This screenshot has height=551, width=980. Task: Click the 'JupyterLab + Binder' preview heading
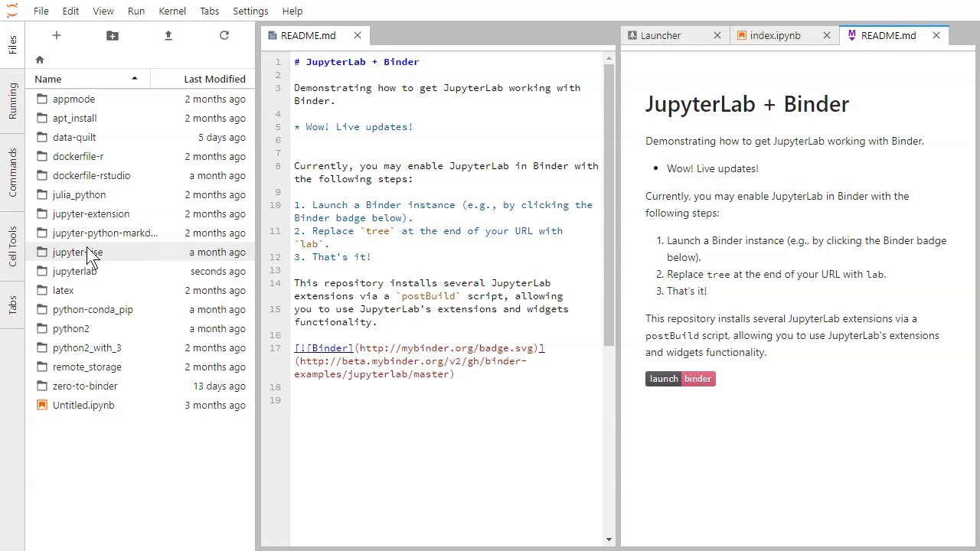click(x=747, y=104)
